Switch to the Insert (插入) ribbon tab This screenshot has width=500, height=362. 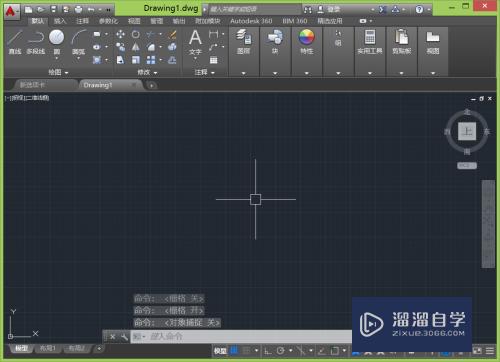click(60, 21)
